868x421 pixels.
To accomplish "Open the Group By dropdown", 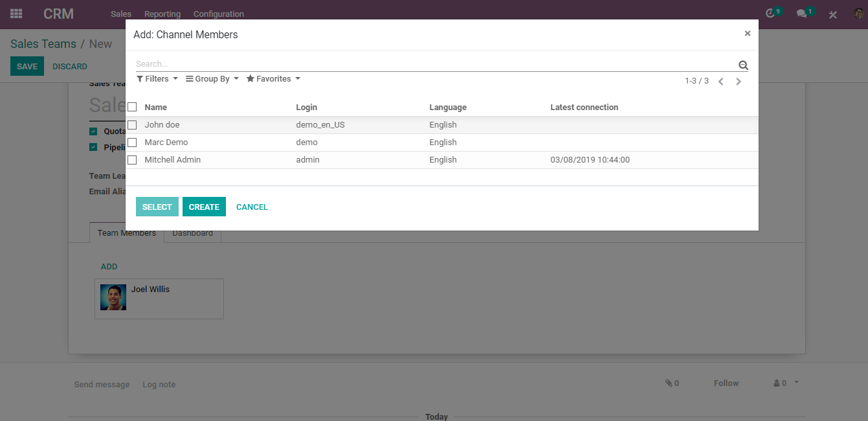I will tap(212, 79).
